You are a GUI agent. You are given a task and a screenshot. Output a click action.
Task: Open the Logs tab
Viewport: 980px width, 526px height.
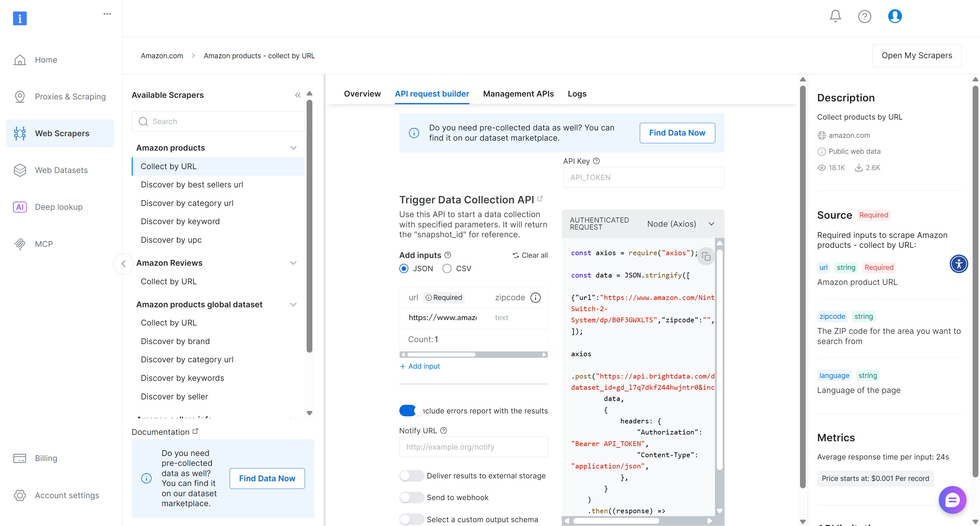[577, 94]
